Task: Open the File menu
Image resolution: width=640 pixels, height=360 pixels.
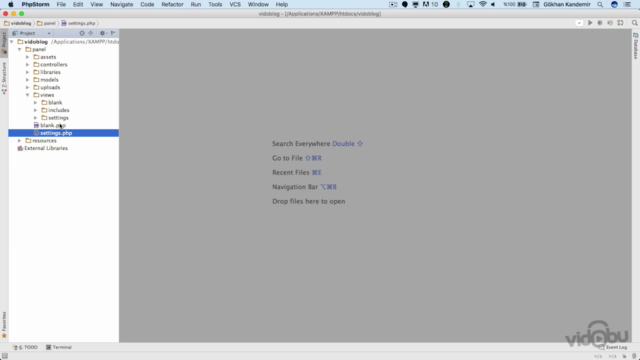Action: point(61,4)
